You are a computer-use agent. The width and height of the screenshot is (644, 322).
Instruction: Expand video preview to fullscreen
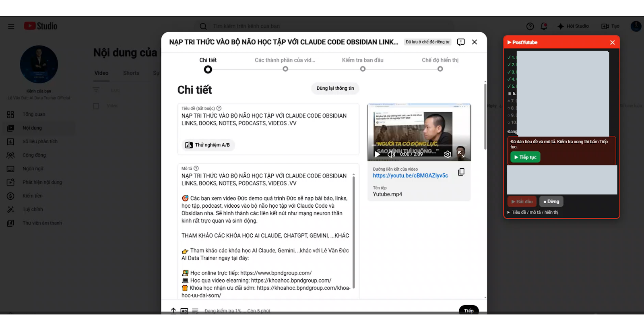(x=461, y=154)
